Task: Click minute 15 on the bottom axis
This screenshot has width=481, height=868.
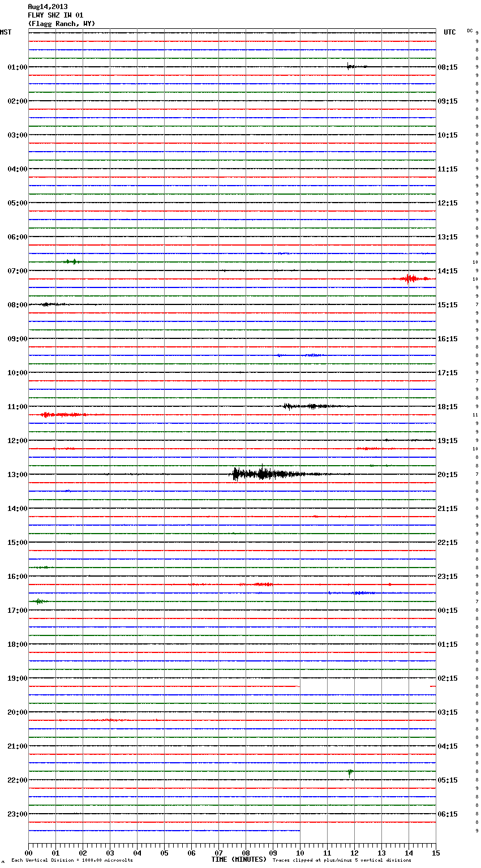Action: pos(436,853)
